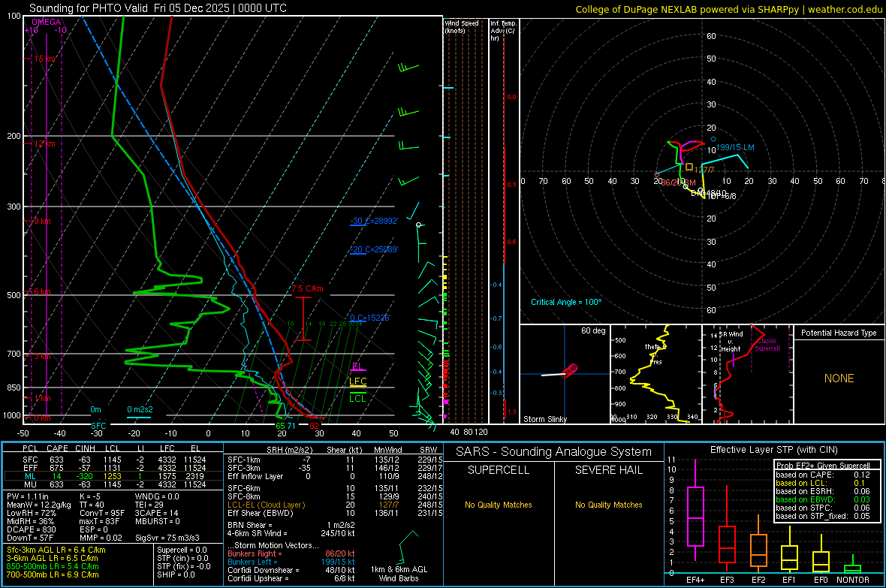Click 'Prob EF2+ Given Supercell' legend title
The width and height of the screenshot is (886, 588).
click(x=823, y=466)
